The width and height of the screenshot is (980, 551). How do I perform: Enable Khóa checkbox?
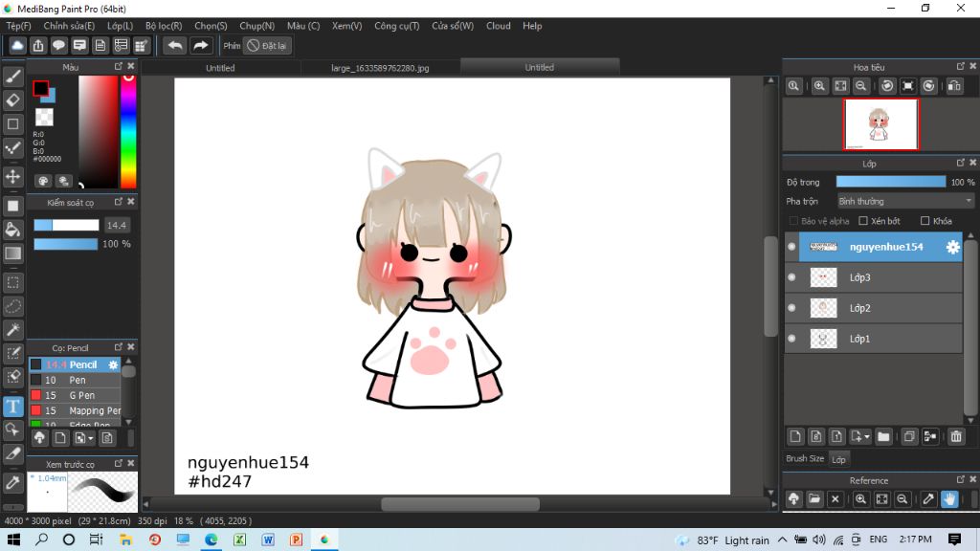tap(925, 221)
